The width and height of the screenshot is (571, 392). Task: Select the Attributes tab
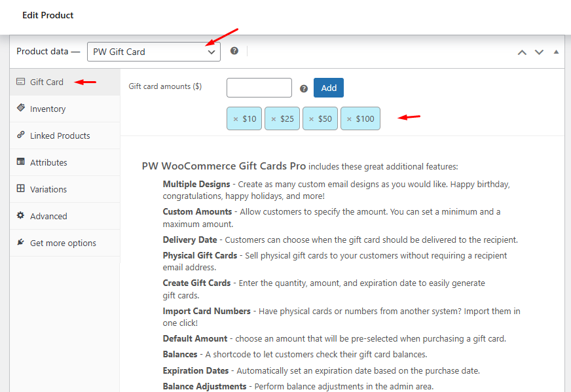(x=65, y=163)
